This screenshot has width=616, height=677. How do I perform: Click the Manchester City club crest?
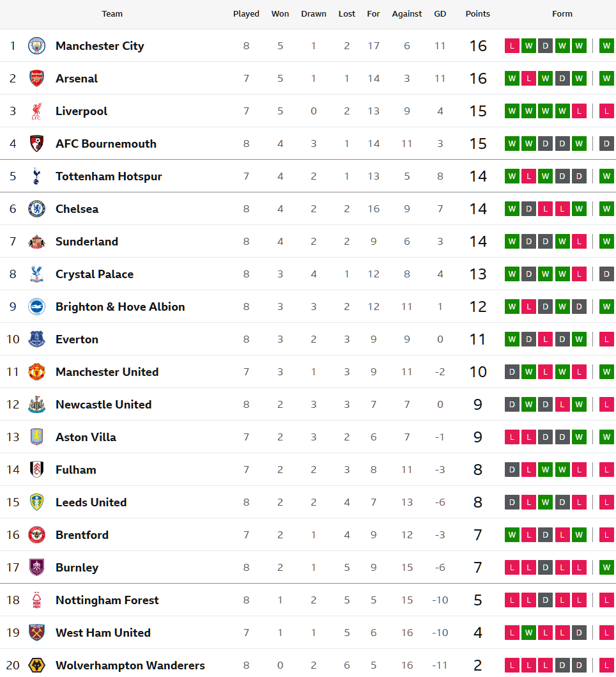[37, 46]
